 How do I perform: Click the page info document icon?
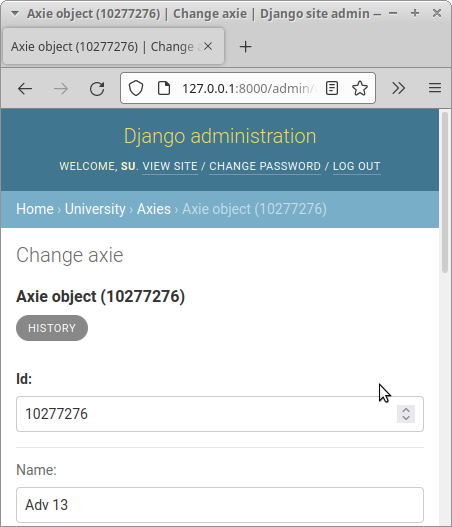coord(164,88)
